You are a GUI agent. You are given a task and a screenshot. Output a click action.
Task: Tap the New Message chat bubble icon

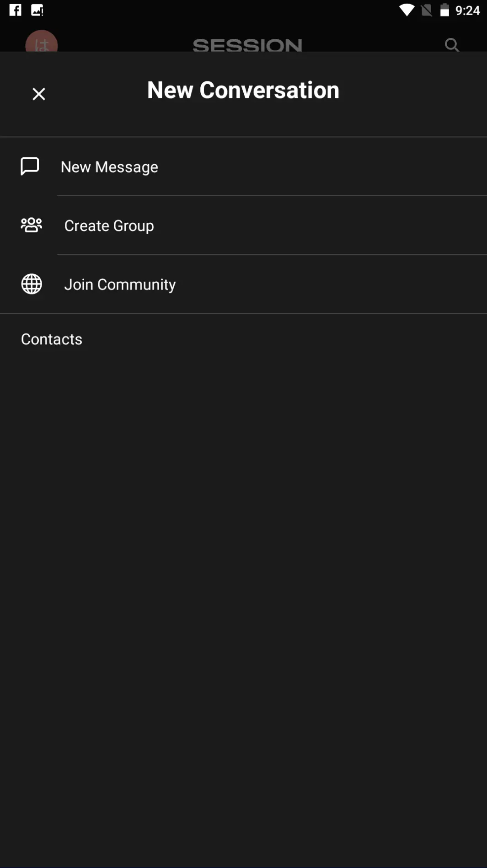(30, 166)
